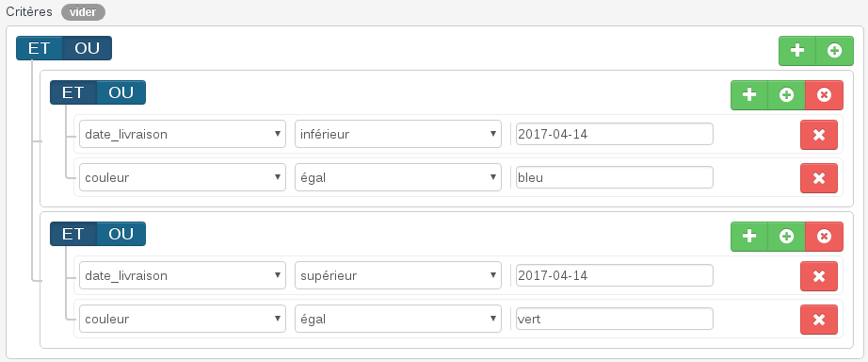868x362 pixels.
Task: Toggle top-level condition to OU
Action: 87,48
